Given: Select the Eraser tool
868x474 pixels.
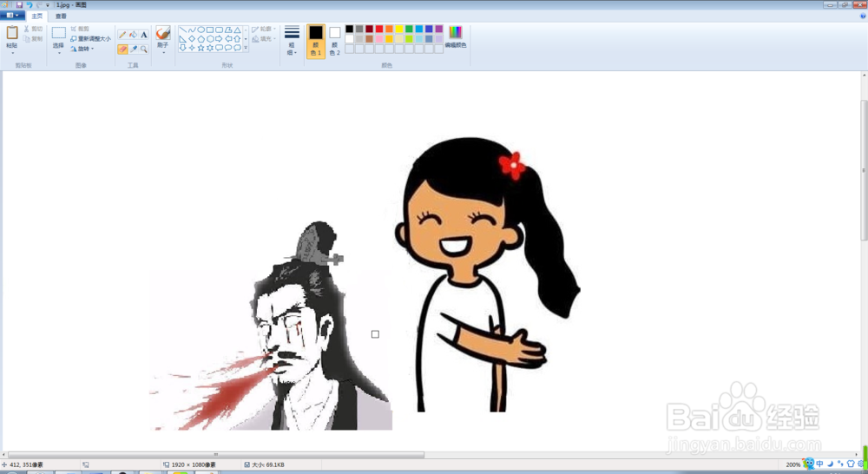Looking at the screenshot, I should click(122, 49).
